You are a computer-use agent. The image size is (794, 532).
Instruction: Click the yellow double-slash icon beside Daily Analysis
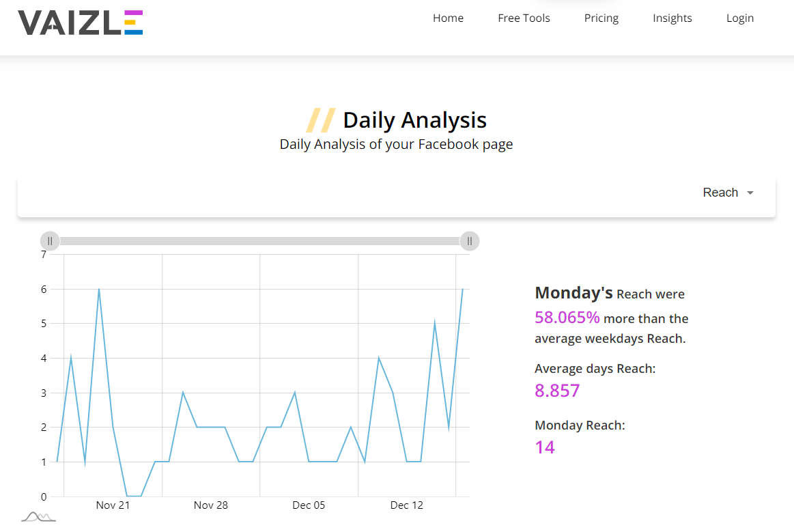pos(321,120)
